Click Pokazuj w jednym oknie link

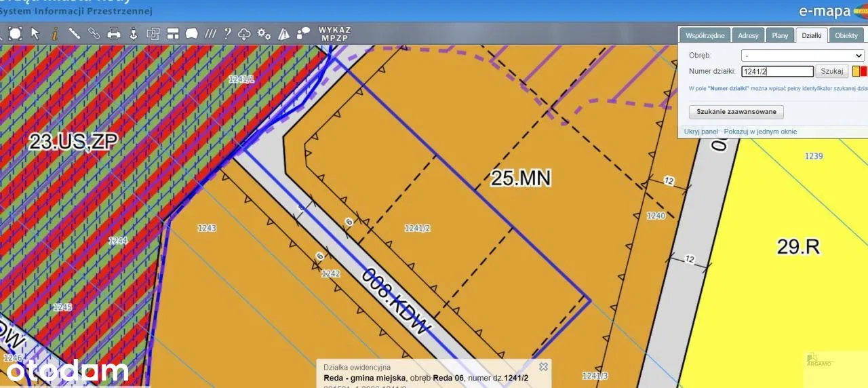coord(760,132)
